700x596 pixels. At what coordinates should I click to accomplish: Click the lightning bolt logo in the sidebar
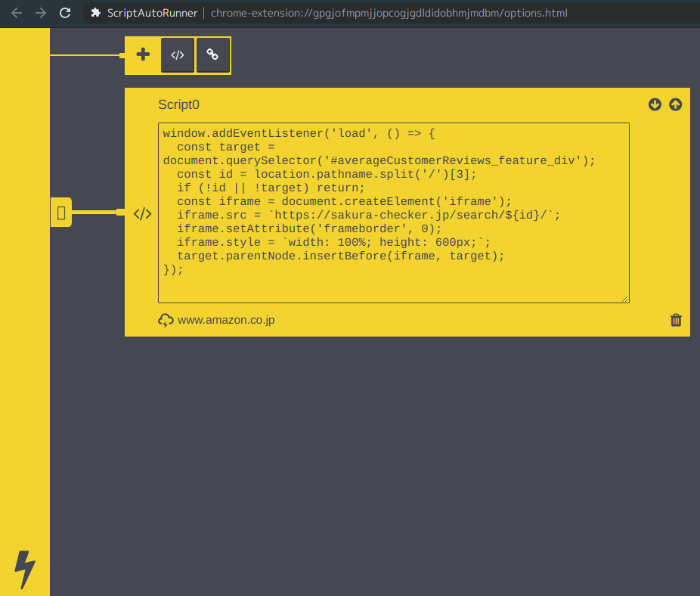point(25,569)
